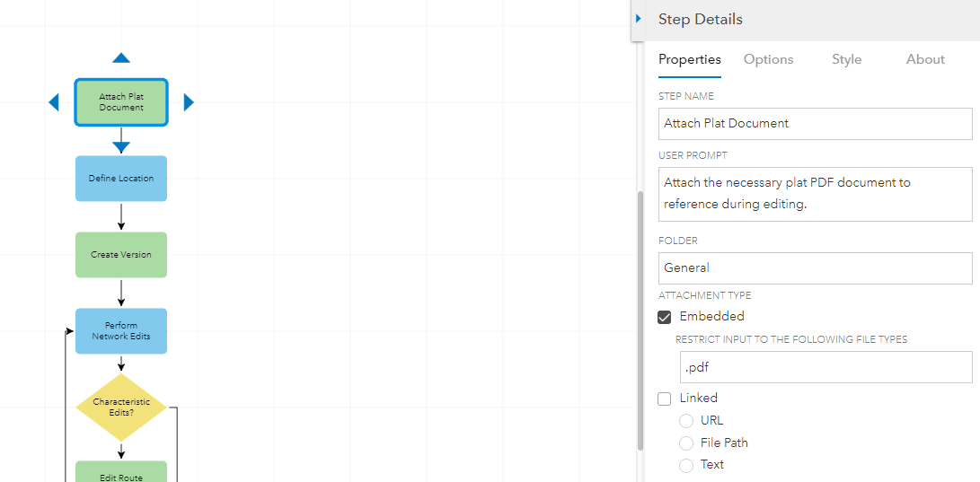The height and width of the screenshot is (482, 980).
Task: Select the Edit Route step
Action: point(121,472)
